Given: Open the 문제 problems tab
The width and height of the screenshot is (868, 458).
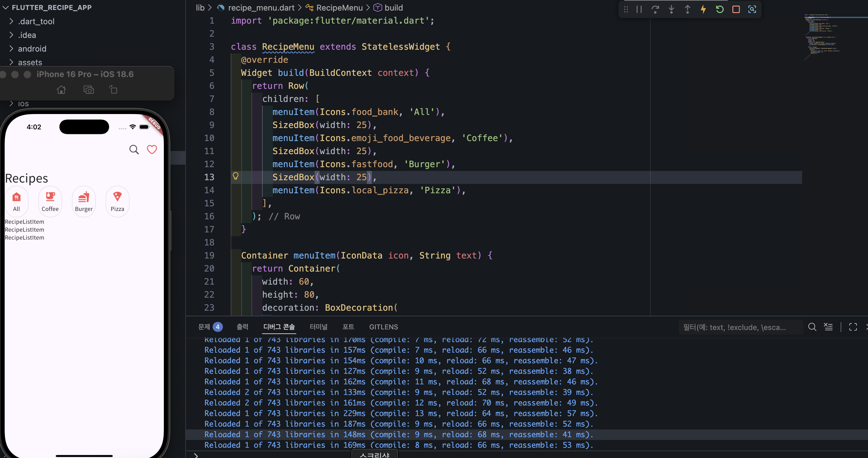Looking at the screenshot, I should [210, 327].
